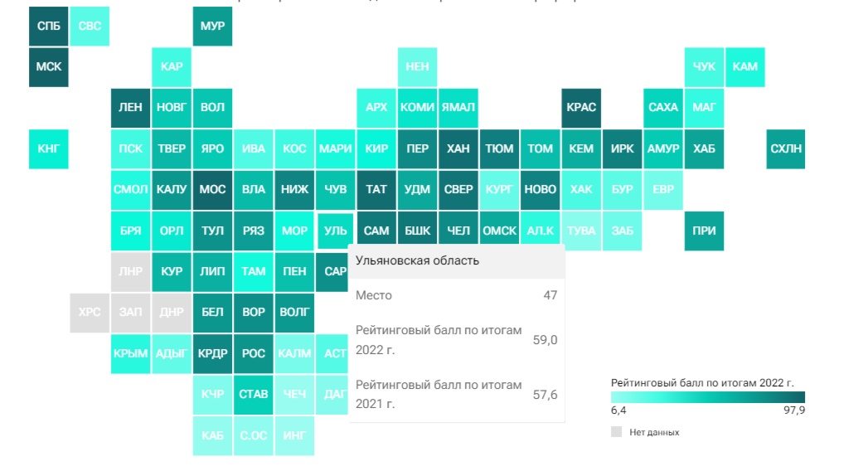The width and height of the screenshot is (868, 471).
Task: Click the КАМ region tile
Action: coord(745,66)
